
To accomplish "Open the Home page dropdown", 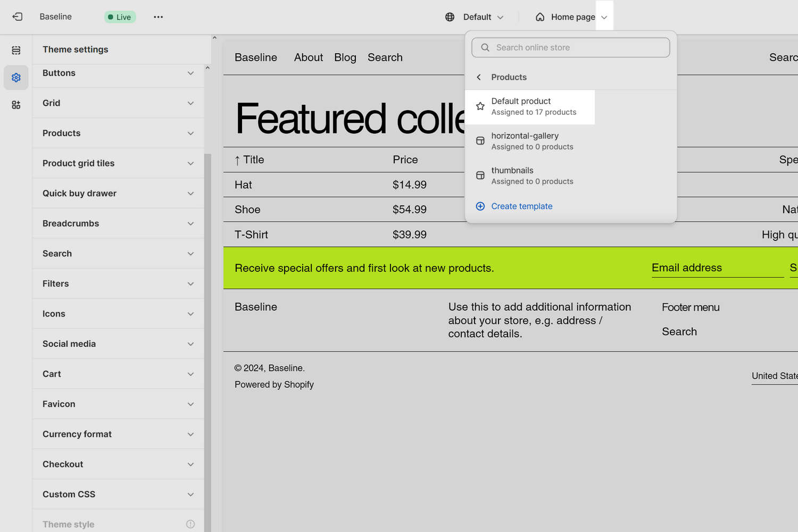I will 604,16.
